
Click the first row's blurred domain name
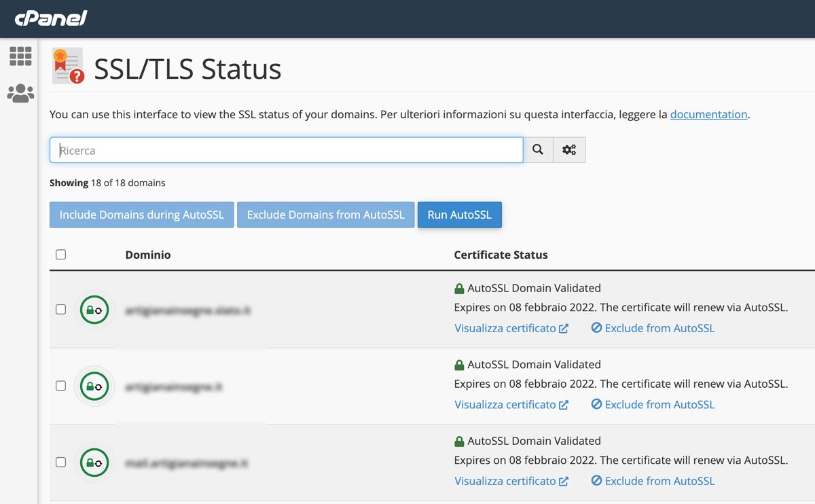(188, 310)
